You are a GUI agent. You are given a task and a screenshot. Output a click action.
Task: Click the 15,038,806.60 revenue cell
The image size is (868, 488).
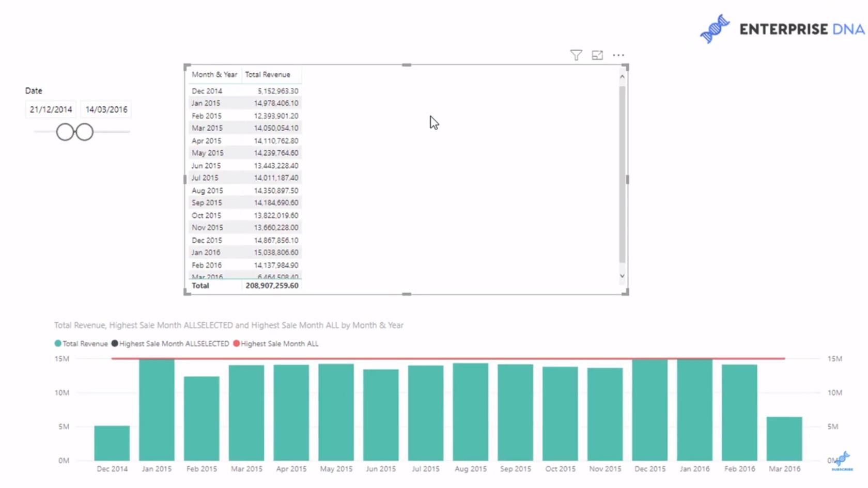point(276,253)
